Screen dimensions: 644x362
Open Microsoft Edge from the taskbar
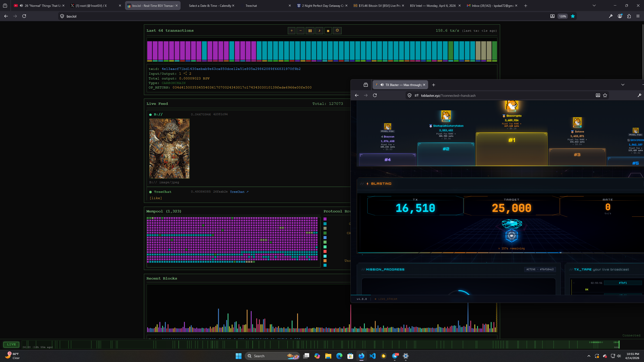click(x=339, y=356)
